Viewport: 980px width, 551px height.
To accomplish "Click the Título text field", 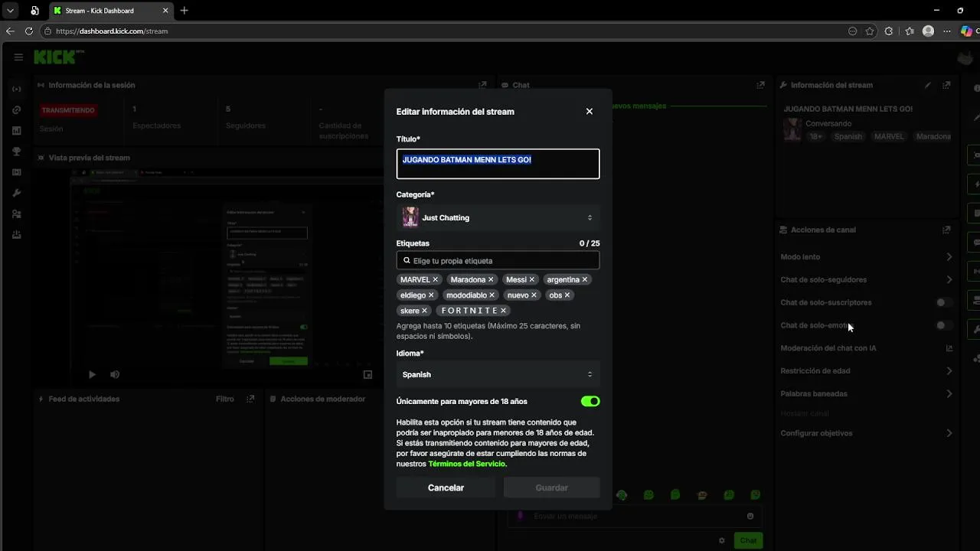I will click(498, 164).
